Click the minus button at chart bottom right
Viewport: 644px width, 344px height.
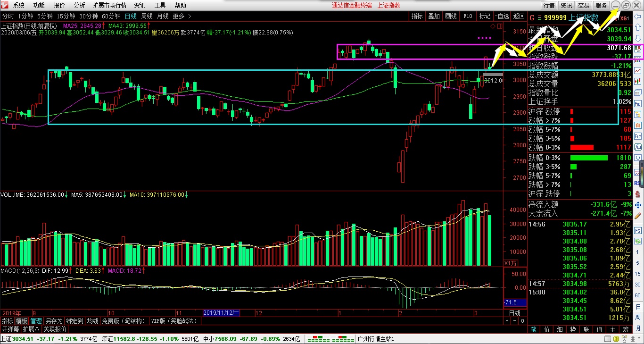click(x=514, y=320)
